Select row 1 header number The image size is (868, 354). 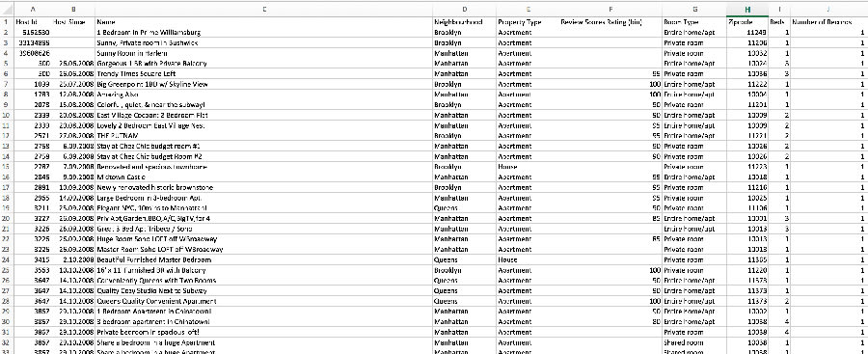click(6, 22)
